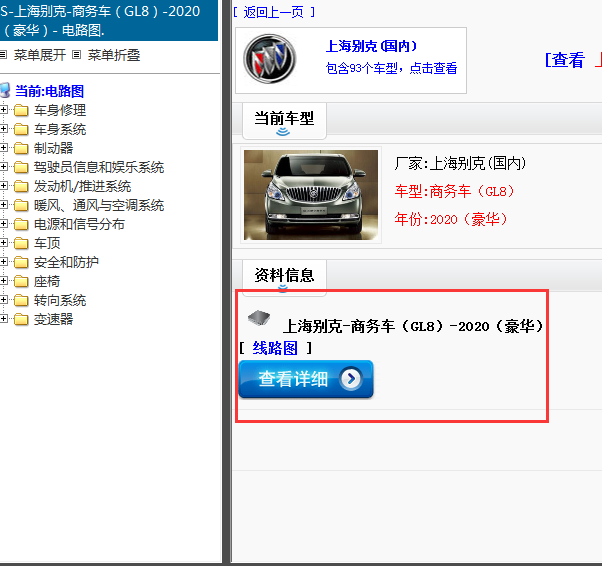This screenshot has height=566, width=602.
Task: Expand the 车身系统 tree node
Action: pos(3,129)
